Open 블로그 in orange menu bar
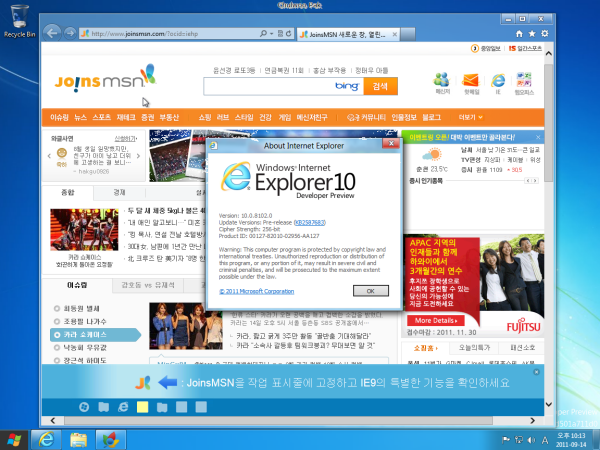The height and width of the screenshot is (450, 600). [x=432, y=117]
